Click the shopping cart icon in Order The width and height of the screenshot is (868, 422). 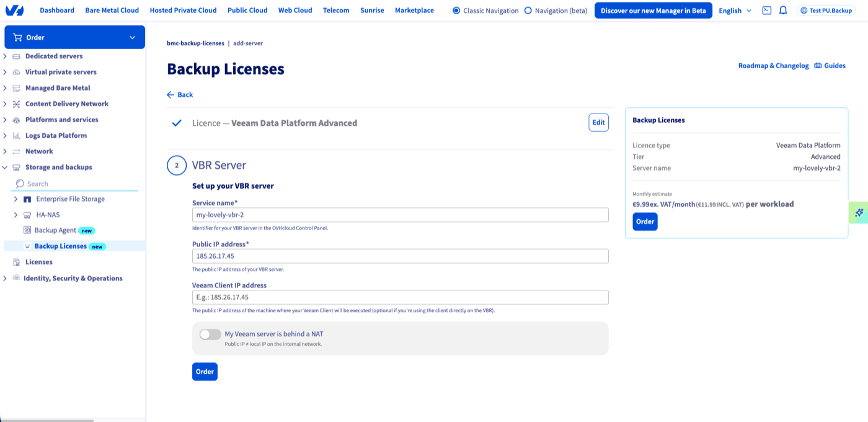(x=17, y=37)
